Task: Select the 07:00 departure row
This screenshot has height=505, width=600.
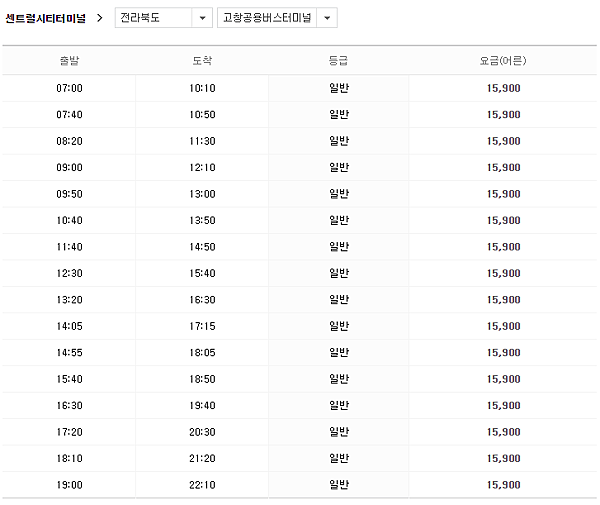Action: [x=69, y=88]
